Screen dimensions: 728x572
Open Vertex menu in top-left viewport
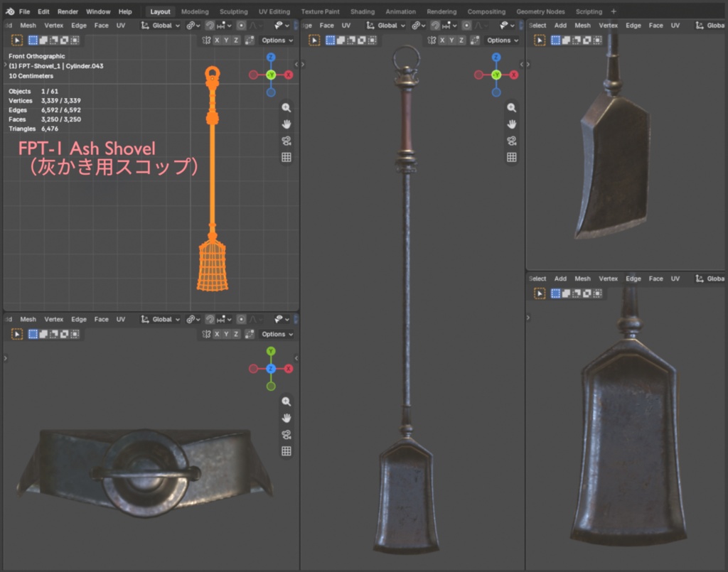click(x=54, y=26)
